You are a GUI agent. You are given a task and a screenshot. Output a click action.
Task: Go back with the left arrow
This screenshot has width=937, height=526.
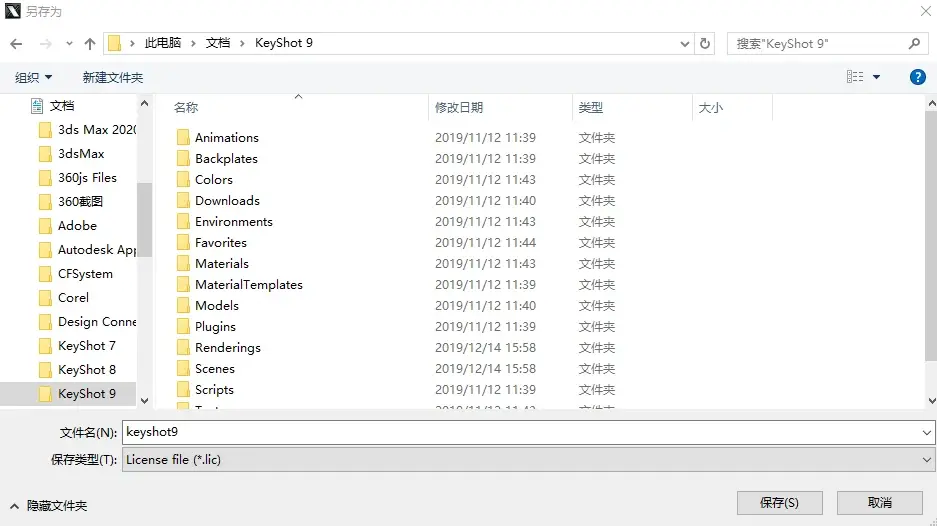[x=16, y=44]
